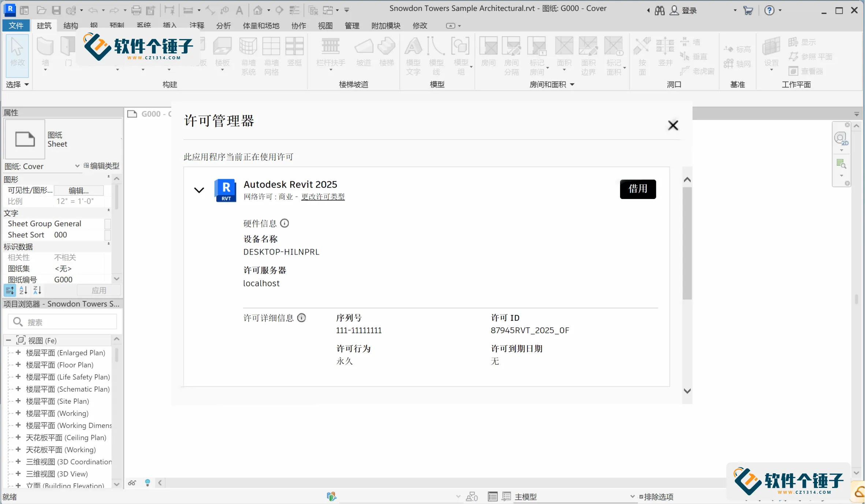Click hardware info circle icon
The image size is (865, 504).
pyautogui.click(x=284, y=223)
